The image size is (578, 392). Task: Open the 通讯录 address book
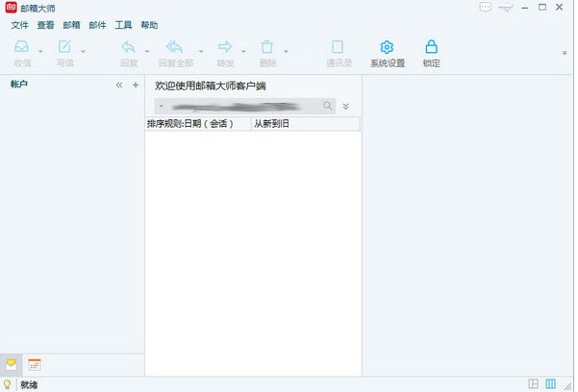pos(338,47)
